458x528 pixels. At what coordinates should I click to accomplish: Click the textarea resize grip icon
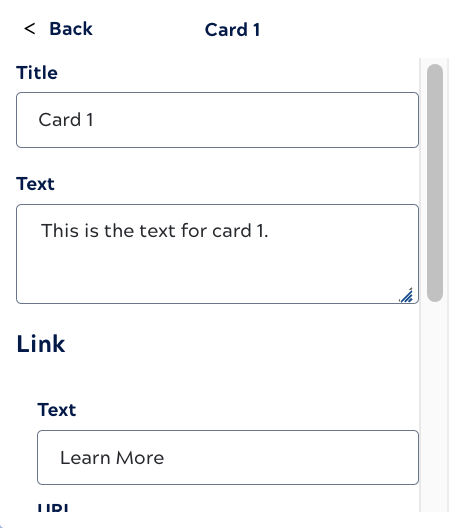pyautogui.click(x=406, y=296)
